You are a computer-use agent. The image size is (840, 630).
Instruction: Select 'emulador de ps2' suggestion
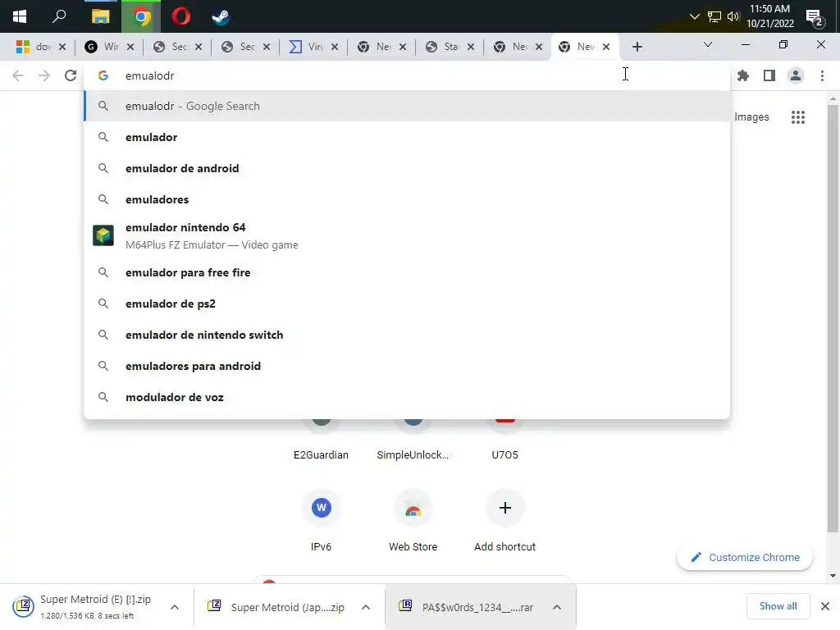(407, 304)
